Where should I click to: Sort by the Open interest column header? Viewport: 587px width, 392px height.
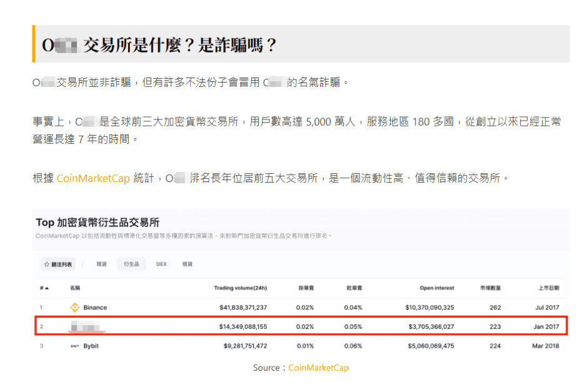point(437,288)
